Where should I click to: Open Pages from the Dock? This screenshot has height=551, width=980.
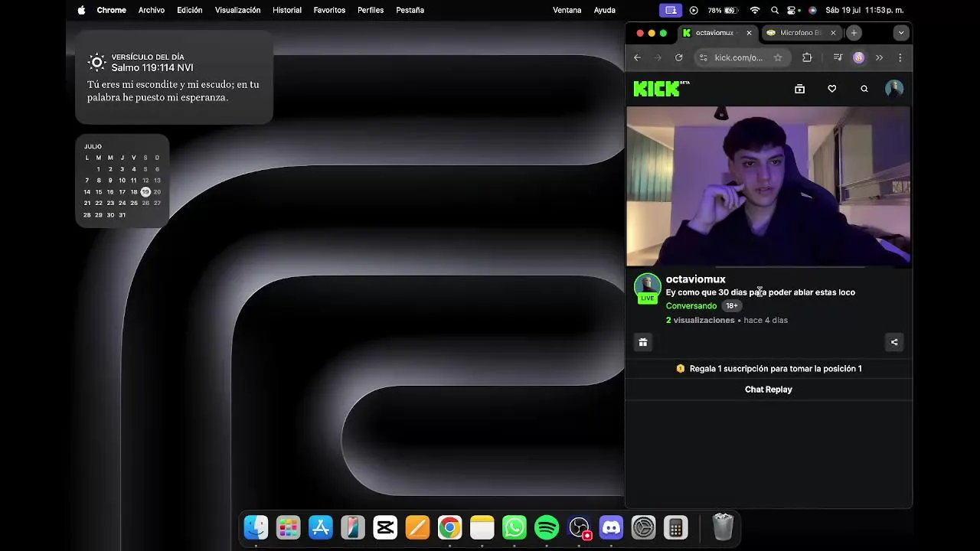417,527
